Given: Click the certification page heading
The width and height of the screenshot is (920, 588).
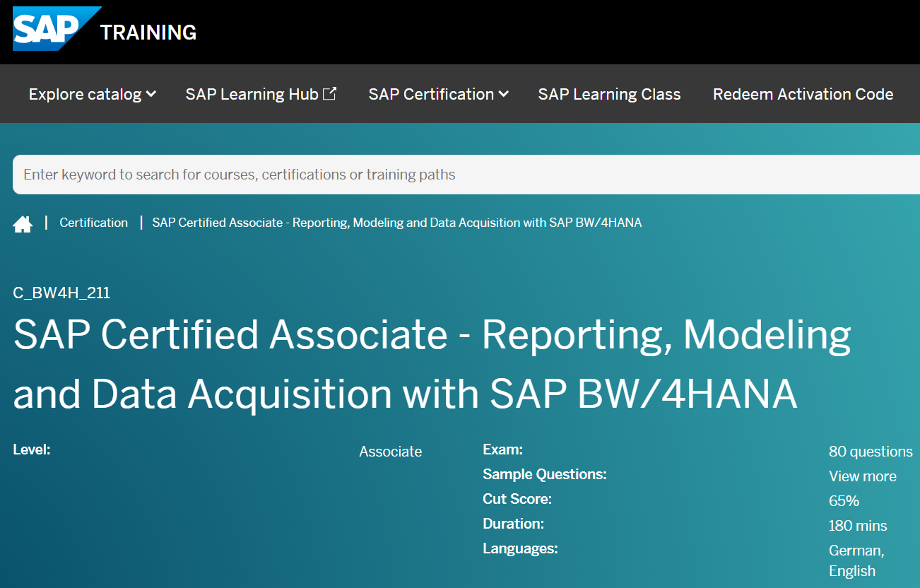Looking at the screenshot, I should pos(432,364).
